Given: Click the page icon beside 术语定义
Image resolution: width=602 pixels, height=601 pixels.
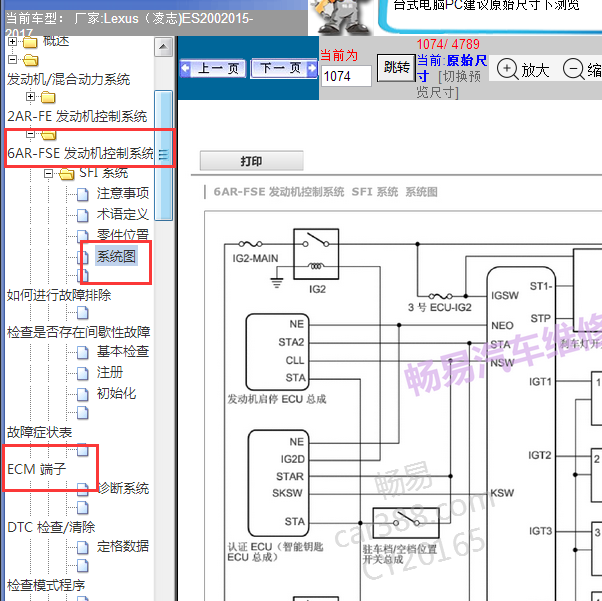Looking at the screenshot, I should (x=83, y=215).
